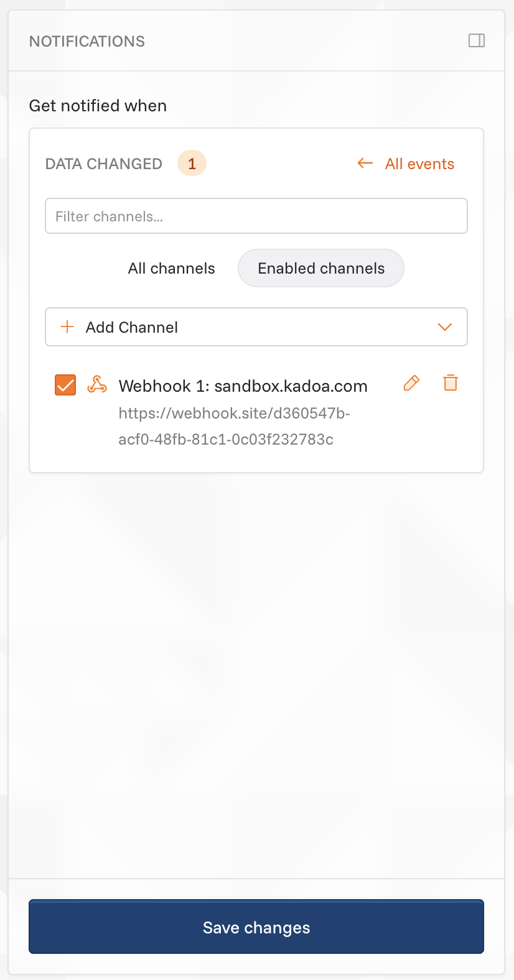The width and height of the screenshot is (514, 980).
Task: Click the Webhook 1: sandbox.kadoa.com title
Action: point(243,386)
